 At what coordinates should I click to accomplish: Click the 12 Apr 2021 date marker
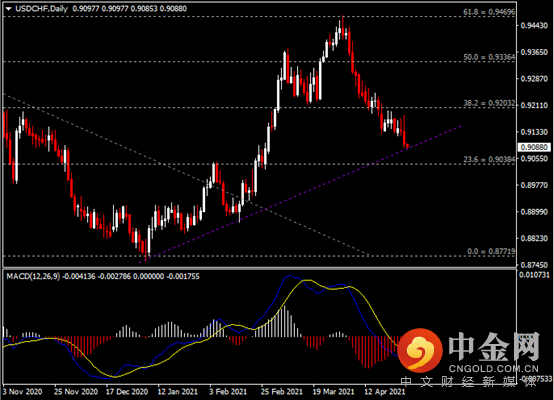pos(385,392)
